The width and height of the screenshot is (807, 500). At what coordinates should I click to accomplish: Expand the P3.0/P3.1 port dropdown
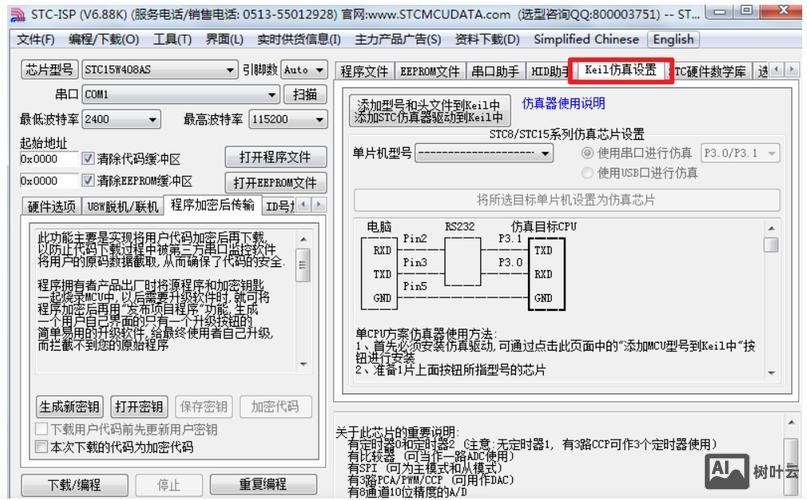point(771,153)
